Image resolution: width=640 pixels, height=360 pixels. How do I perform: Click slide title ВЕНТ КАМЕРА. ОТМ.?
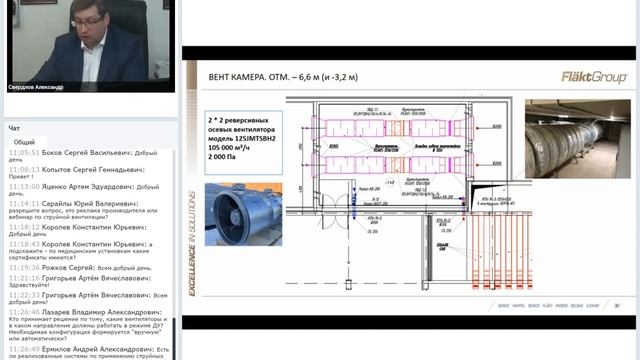click(x=283, y=77)
